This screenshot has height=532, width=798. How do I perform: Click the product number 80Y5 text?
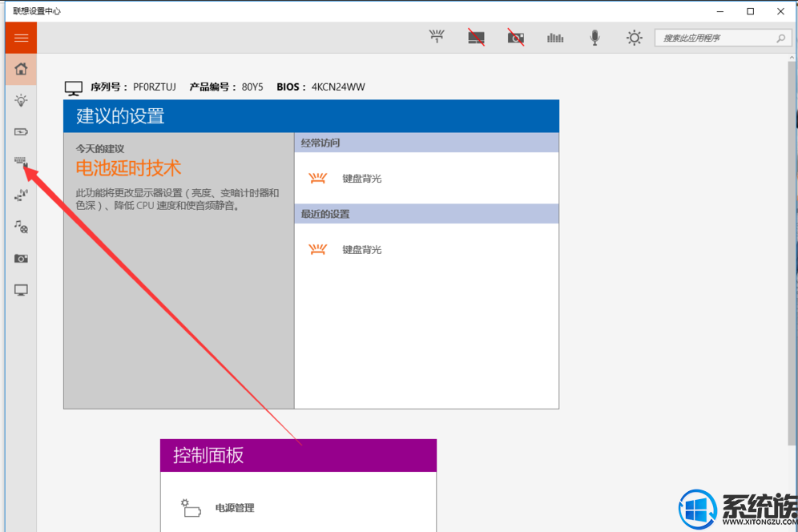click(252, 87)
